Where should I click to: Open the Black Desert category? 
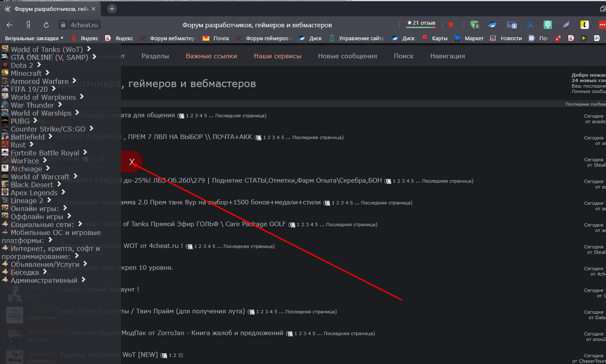(32, 185)
